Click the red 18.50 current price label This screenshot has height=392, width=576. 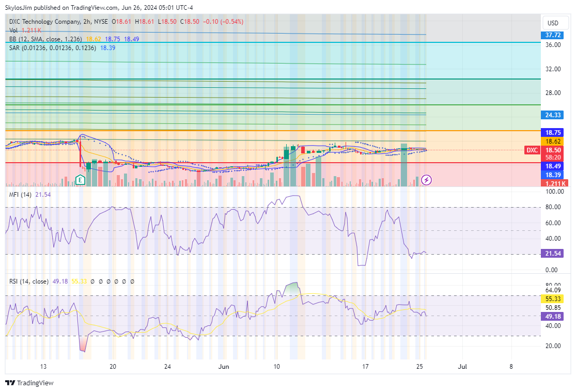click(554, 150)
